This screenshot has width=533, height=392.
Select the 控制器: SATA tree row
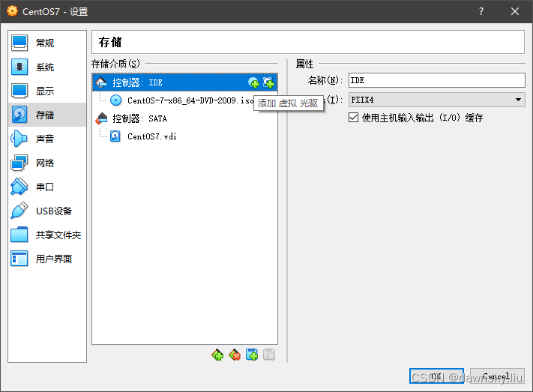[x=184, y=118]
